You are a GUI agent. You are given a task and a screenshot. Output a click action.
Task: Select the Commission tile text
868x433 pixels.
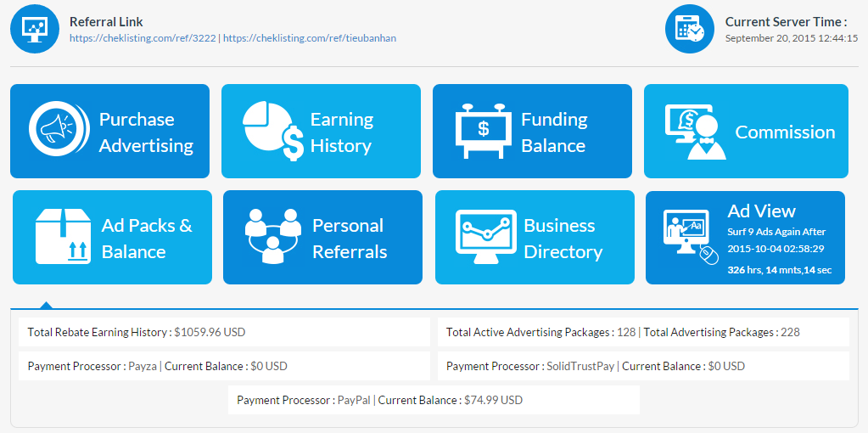785,132
